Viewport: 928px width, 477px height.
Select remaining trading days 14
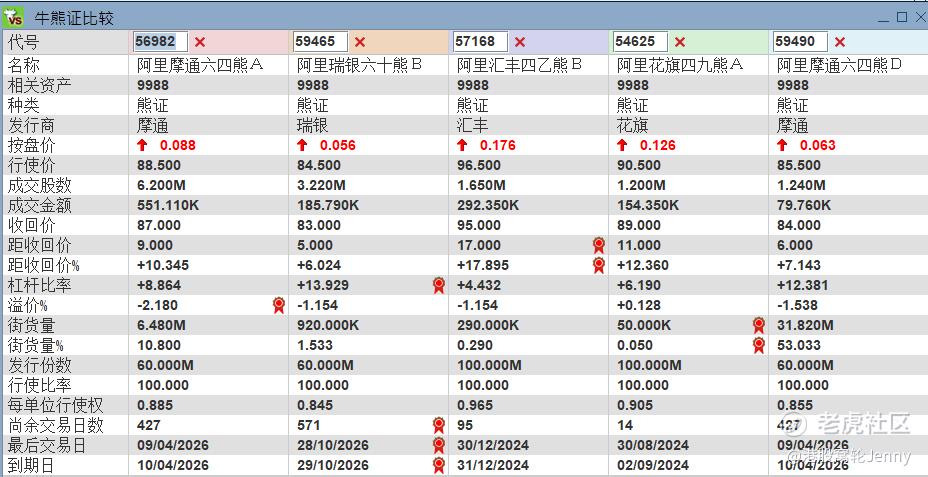click(625, 425)
